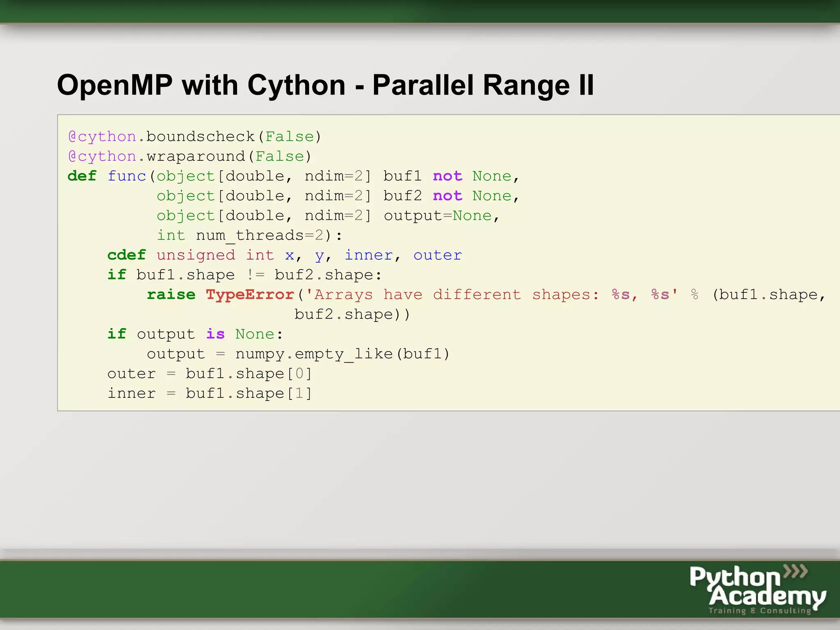Screen dimensions: 840x630
Task: Click 'int num_threads=2):' line
Action: point(249,235)
